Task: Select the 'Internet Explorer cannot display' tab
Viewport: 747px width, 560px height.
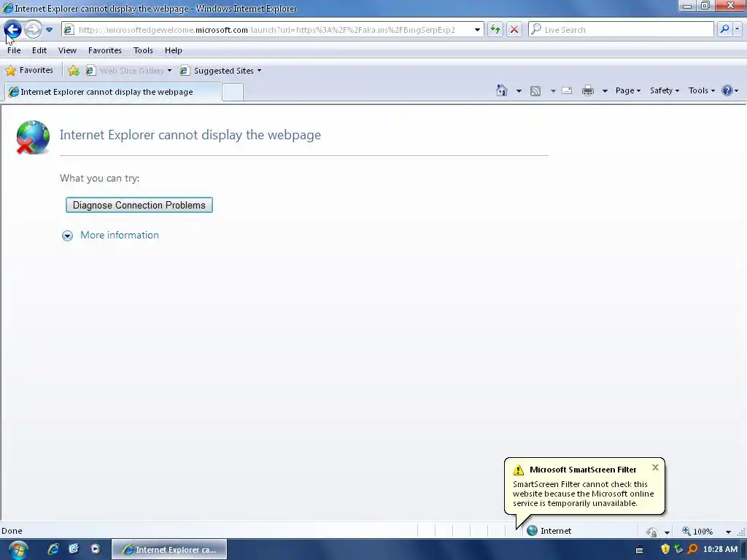Action: point(113,92)
